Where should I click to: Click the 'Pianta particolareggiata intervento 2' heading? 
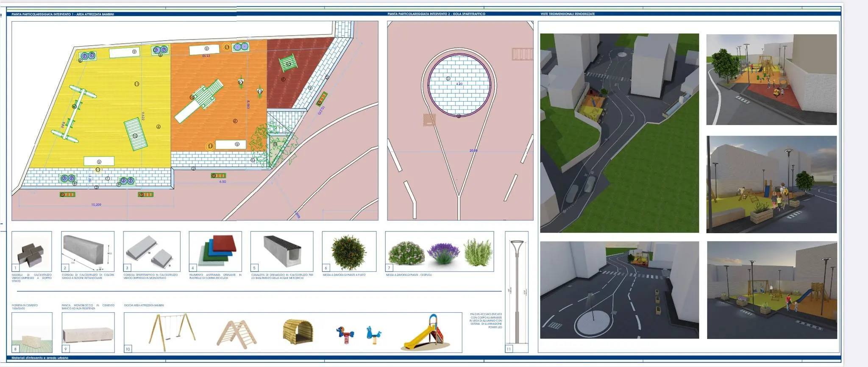pyautogui.click(x=436, y=14)
